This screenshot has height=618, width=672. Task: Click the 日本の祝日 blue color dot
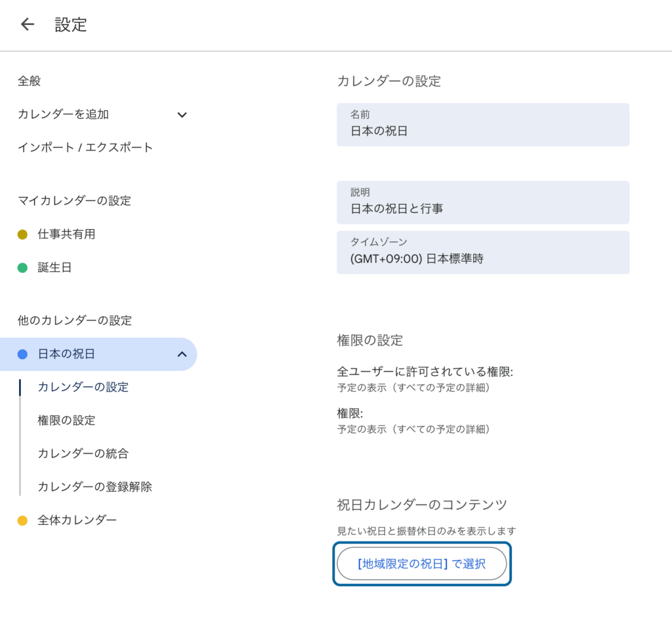coord(22,354)
